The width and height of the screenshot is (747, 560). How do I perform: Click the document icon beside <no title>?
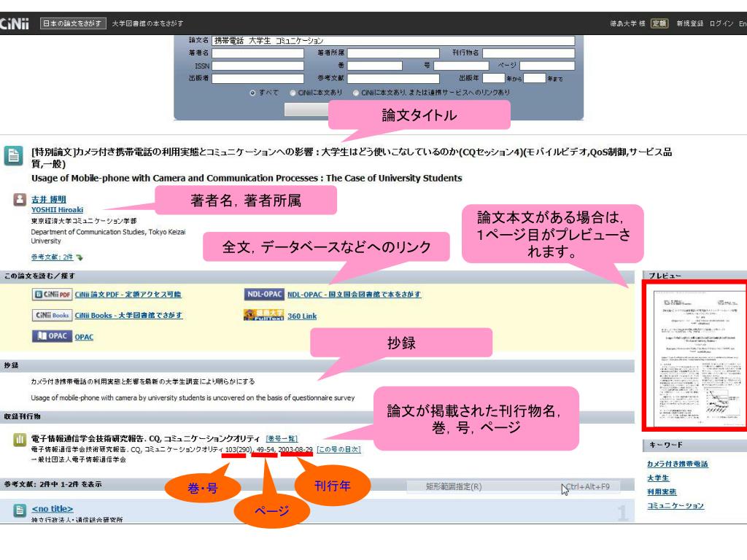click(x=20, y=510)
